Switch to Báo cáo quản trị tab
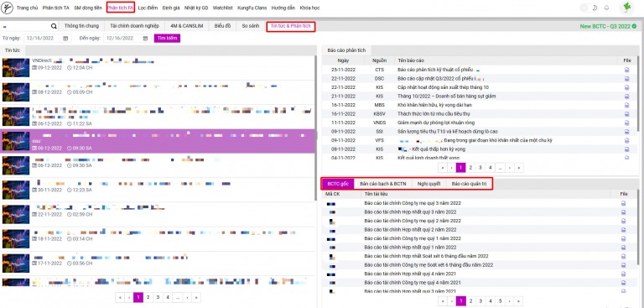Image resolution: width=644 pixels, height=308 pixels. (469, 184)
